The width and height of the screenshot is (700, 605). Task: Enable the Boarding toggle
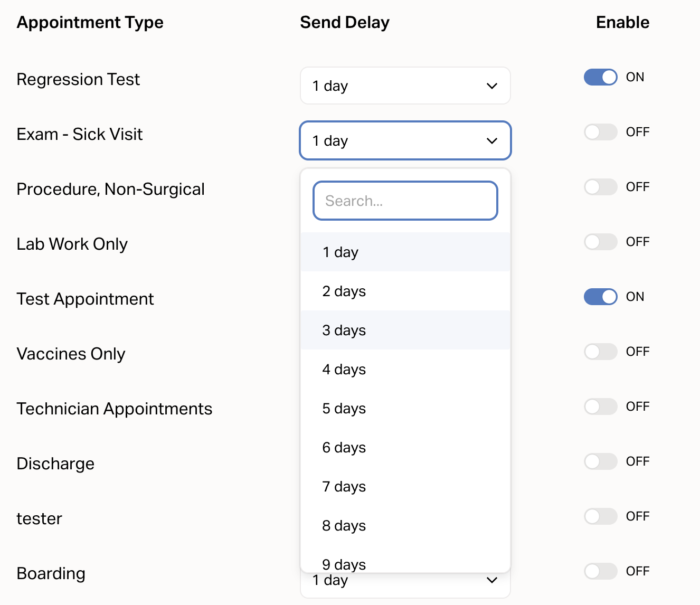tap(600, 571)
